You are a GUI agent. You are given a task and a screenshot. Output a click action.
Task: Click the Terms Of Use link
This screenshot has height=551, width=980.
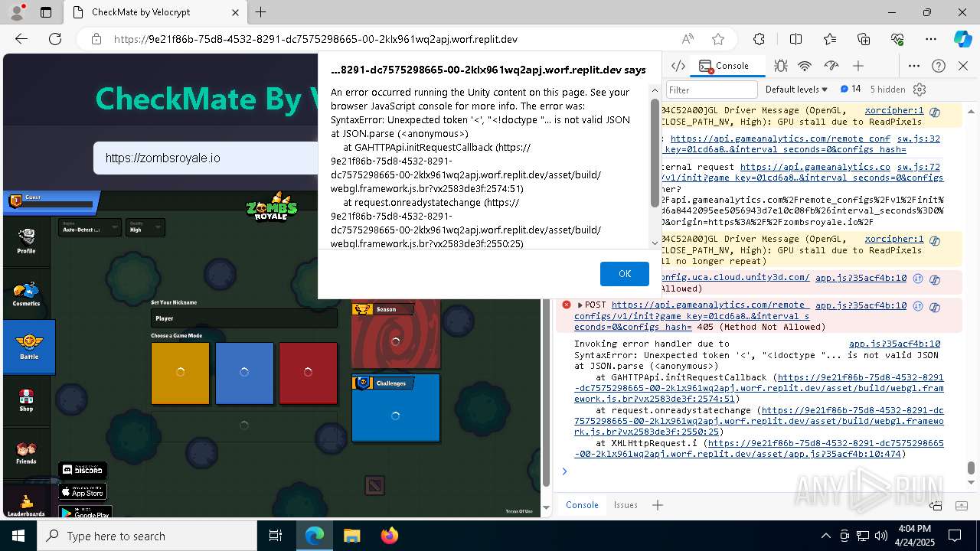click(x=519, y=511)
